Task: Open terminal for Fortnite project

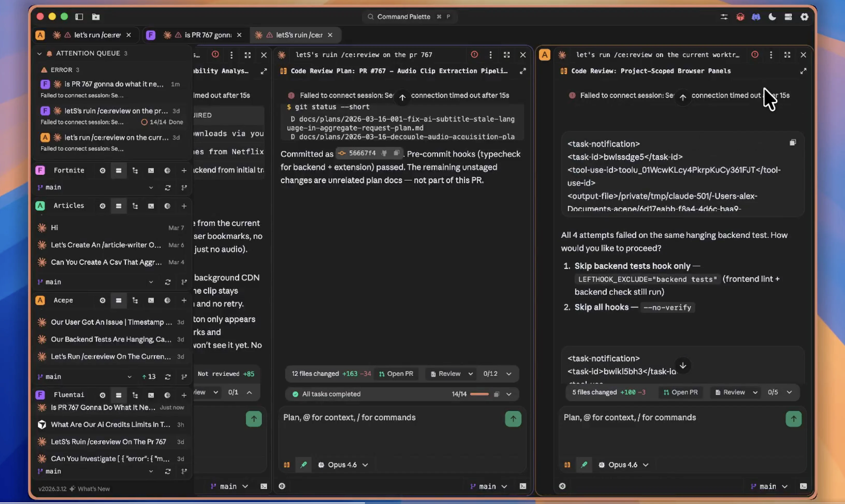Action: point(151,171)
